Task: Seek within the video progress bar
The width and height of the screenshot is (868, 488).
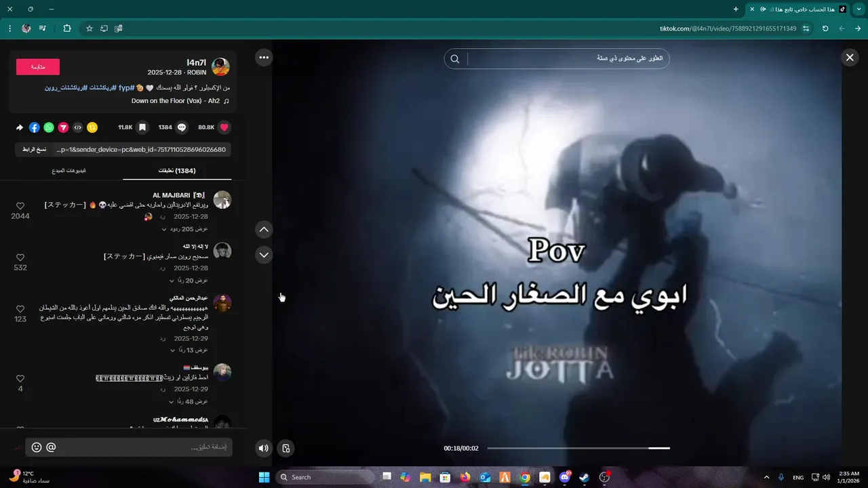Action: click(578, 448)
